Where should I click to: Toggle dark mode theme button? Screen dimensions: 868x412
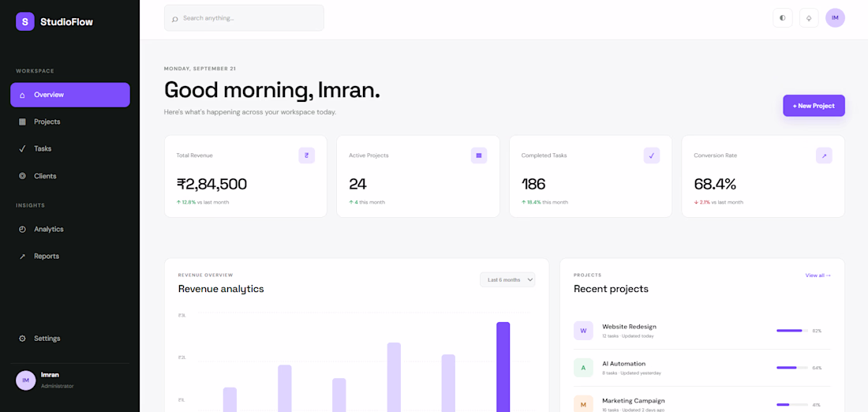[782, 17]
